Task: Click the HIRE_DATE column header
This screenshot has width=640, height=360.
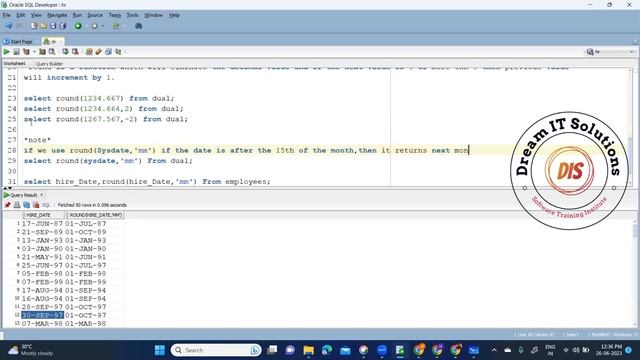Action: click(43, 215)
